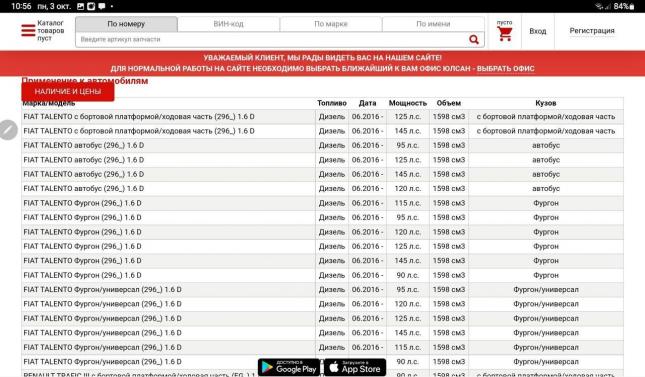The height and width of the screenshot is (377, 645).
Task: Tap the message notification icon in status bar
Action: 102,7
